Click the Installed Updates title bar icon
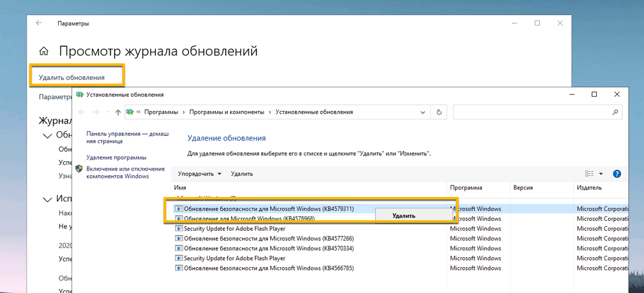 pos(80,95)
